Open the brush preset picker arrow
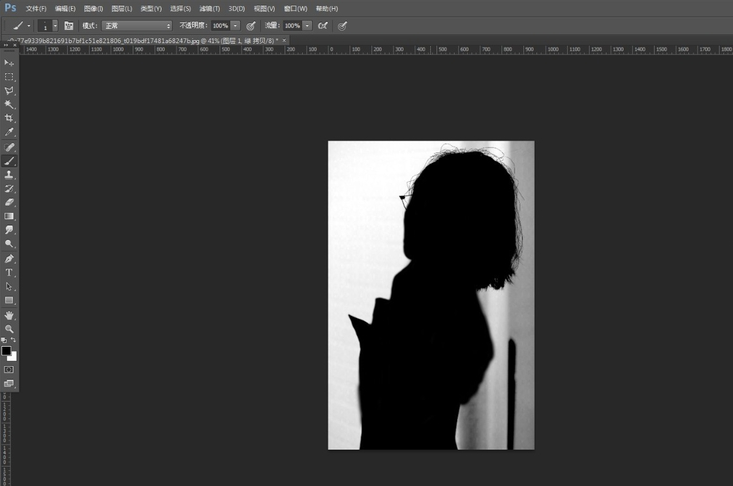The width and height of the screenshot is (733, 486). pos(55,25)
